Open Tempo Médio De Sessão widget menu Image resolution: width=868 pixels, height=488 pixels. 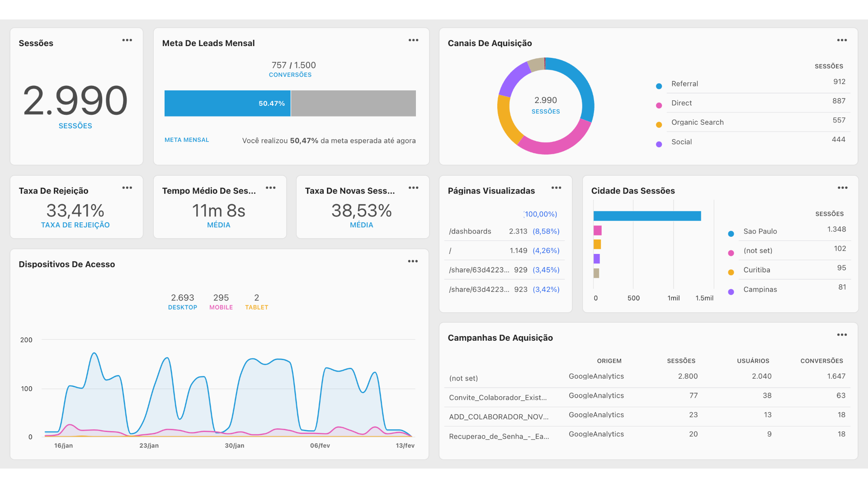[x=270, y=188]
